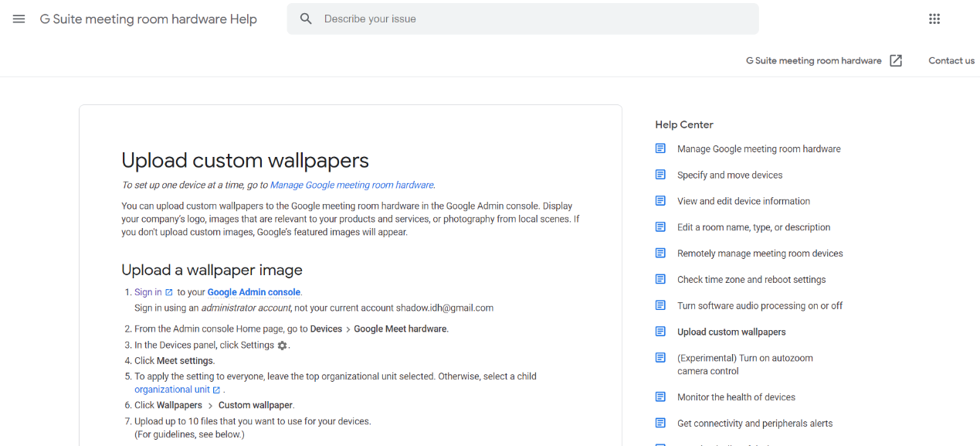Click the article icon beside Monitor the health of devices
The image size is (980, 446).
[x=660, y=397]
